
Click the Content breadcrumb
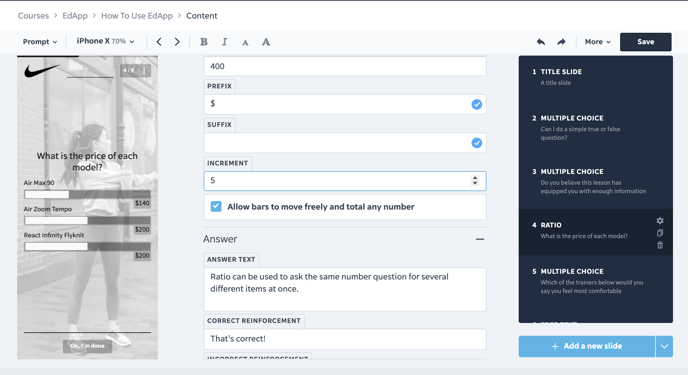[x=202, y=16]
